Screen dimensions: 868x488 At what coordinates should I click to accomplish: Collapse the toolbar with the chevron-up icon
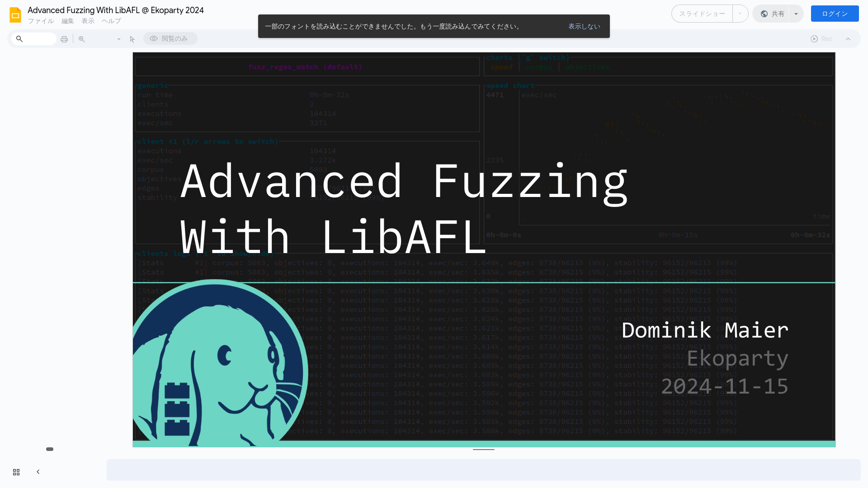pyautogui.click(x=848, y=39)
